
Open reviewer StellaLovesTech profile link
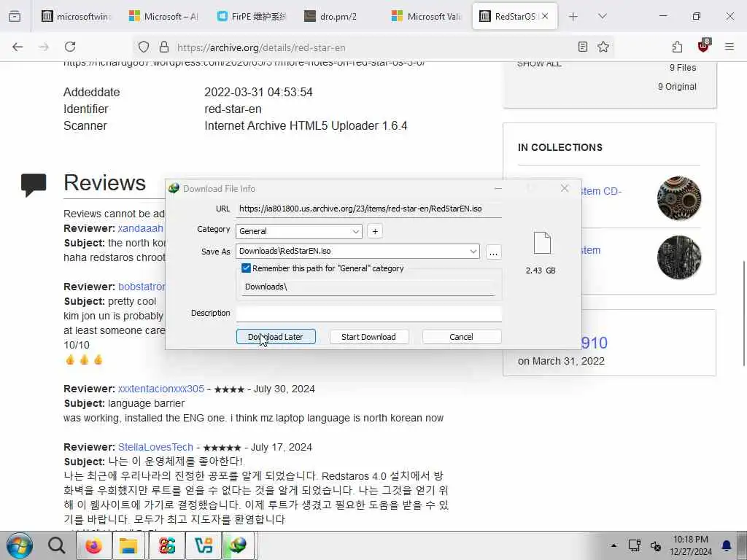click(155, 447)
